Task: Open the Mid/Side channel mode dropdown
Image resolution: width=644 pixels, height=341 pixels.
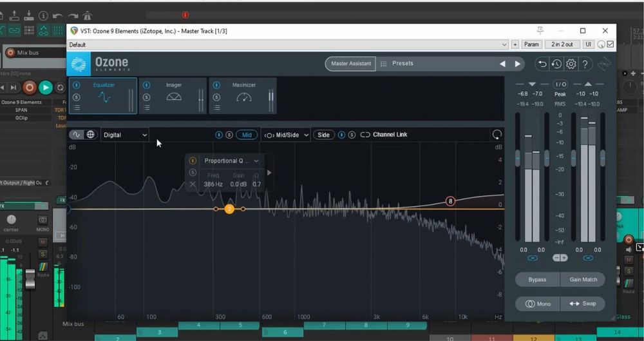Action: click(287, 135)
